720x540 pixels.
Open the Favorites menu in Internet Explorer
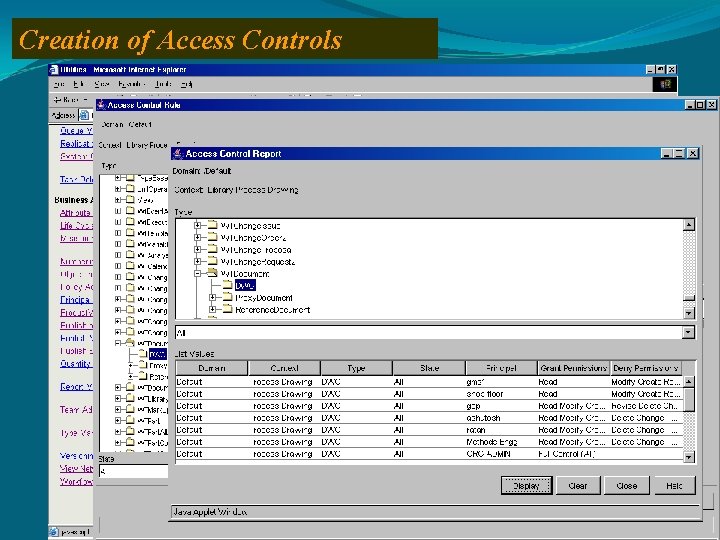point(131,84)
